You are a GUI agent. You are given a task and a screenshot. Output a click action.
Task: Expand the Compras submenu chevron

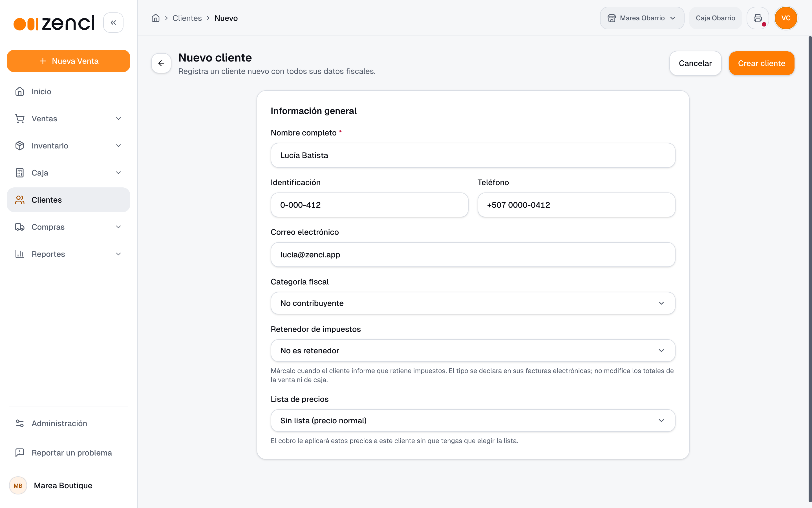(x=118, y=227)
